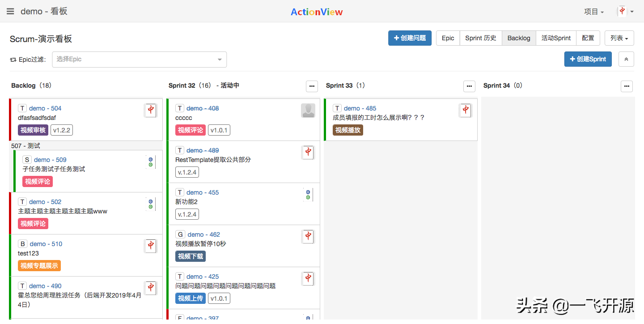The width and height of the screenshot is (644, 324).
Task: Click assignee avatar on demo - 510 card
Action: tap(151, 246)
